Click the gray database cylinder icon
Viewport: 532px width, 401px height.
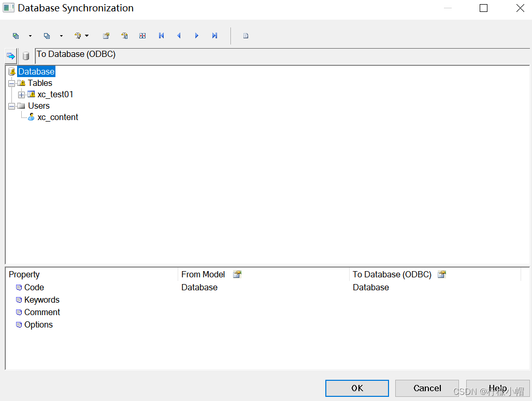click(x=26, y=56)
